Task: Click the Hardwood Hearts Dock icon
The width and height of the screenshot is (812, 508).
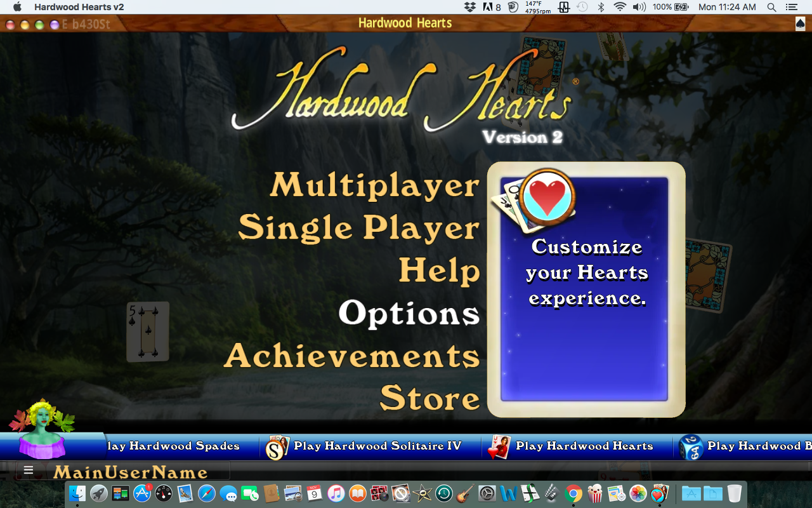Action: coord(658,493)
